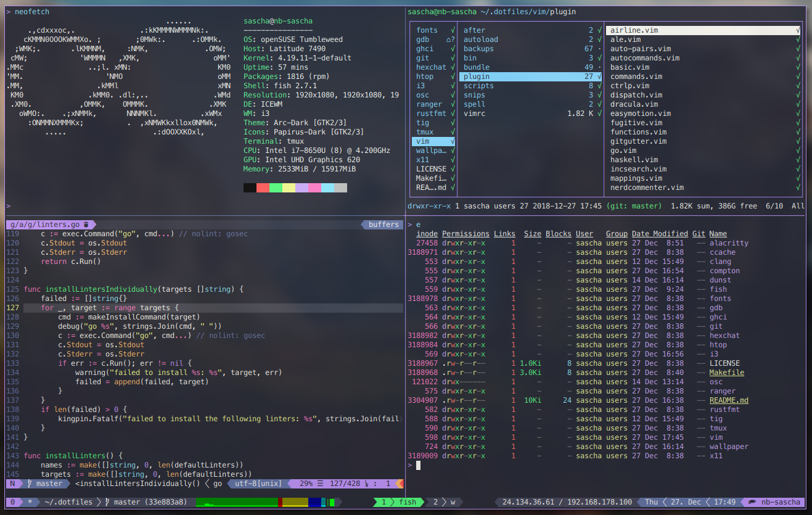Click the cursor at the bottom right shell prompt
The height and width of the screenshot is (515, 812).
pyautogui.click(x=419, y=465)
